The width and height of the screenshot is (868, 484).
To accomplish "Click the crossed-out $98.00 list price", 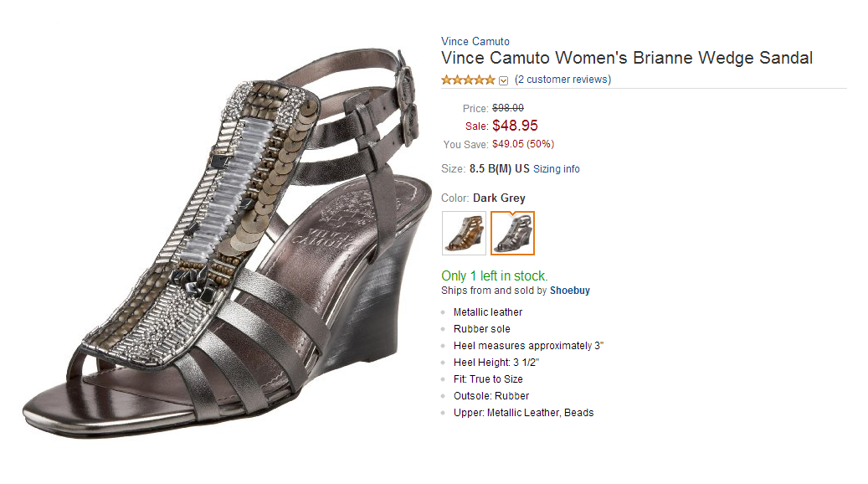I will point(508,108).
